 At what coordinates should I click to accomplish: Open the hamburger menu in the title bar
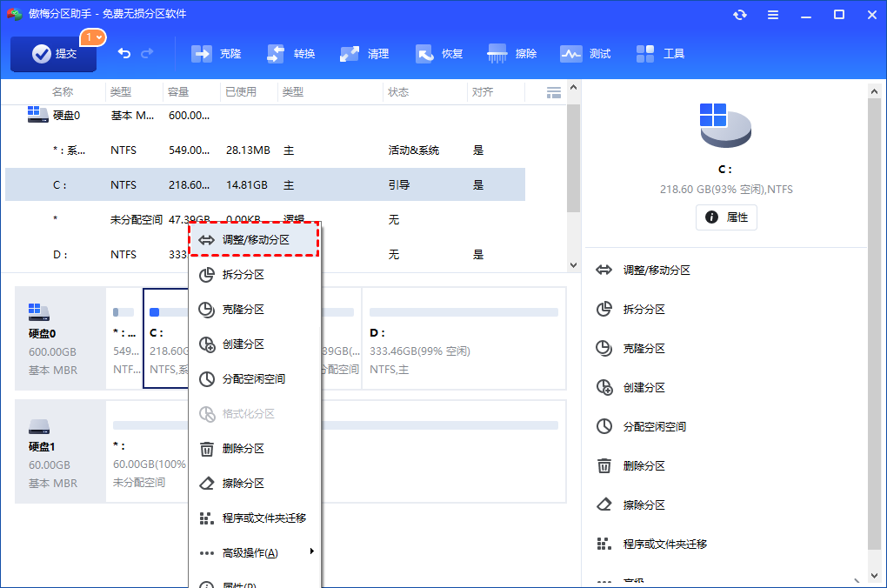point(773,14)
